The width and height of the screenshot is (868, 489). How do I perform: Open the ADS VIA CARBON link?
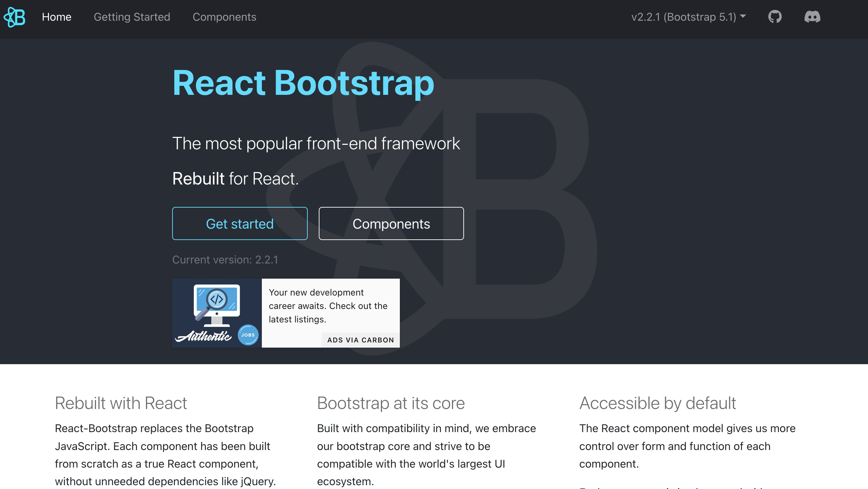(361, 340)
